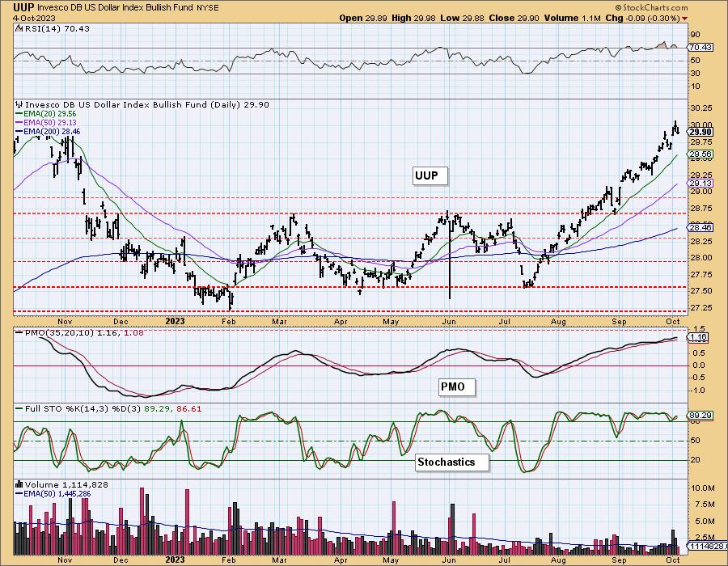Screen dimensions: 728x566
Task: Click the PMO(35,20,10) legend label
Action: [x=79, y=332]
